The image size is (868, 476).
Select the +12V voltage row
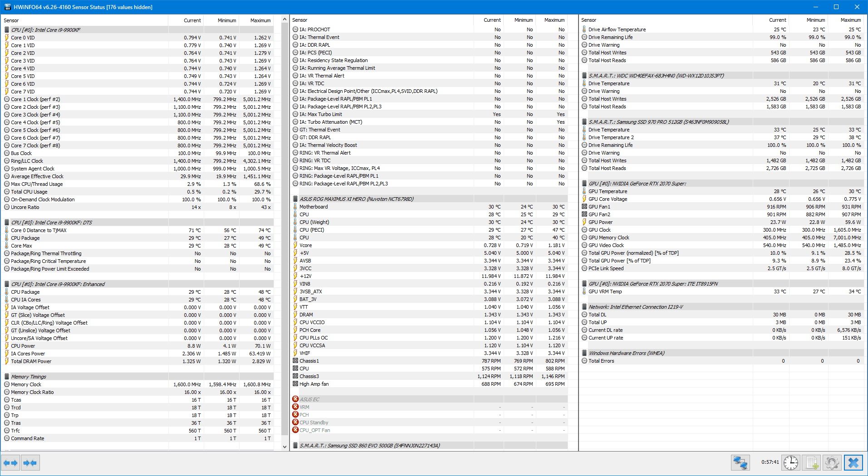point(430,276)
